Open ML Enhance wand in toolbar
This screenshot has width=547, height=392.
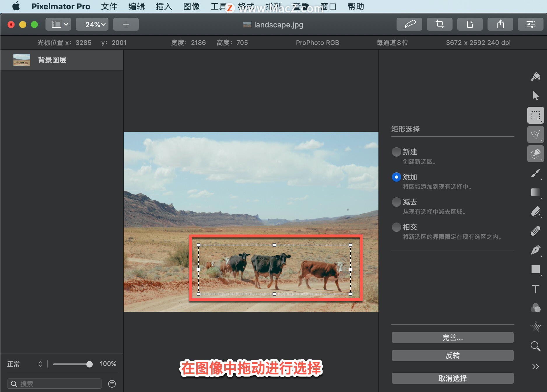click(x=409, y=24)
